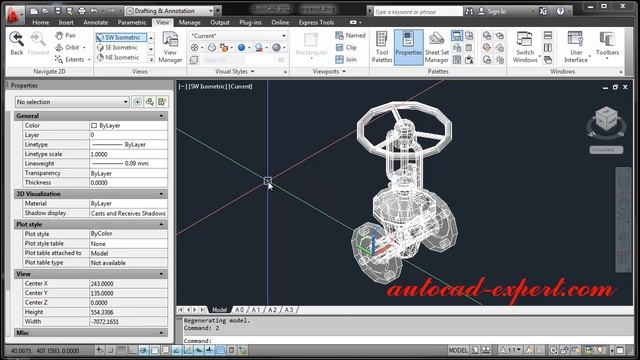The width and height of the screenshot is (640, 360).
Task: Expand the Visual Styles panel arrow
Action: (253, 71)
